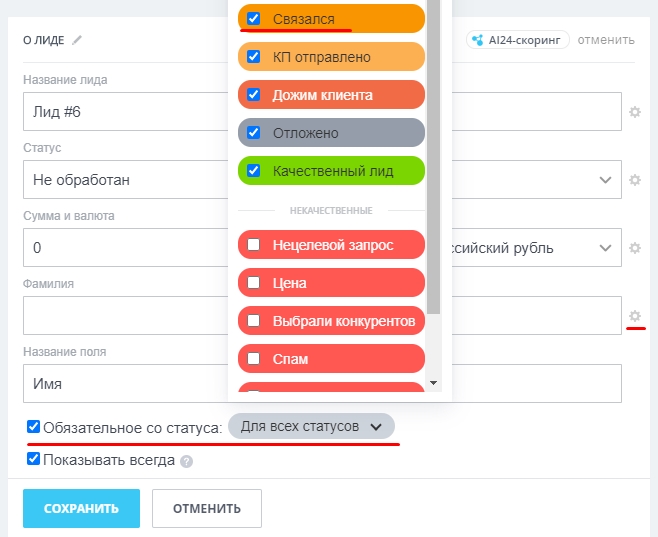Check the Нецелевой запрос status checkbox
This screenshot has width=658, height=537.
click(x=253, y=244)
